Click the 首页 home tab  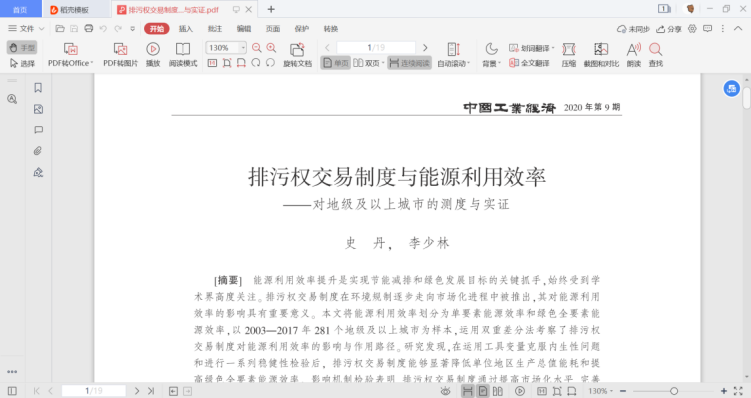20,10
